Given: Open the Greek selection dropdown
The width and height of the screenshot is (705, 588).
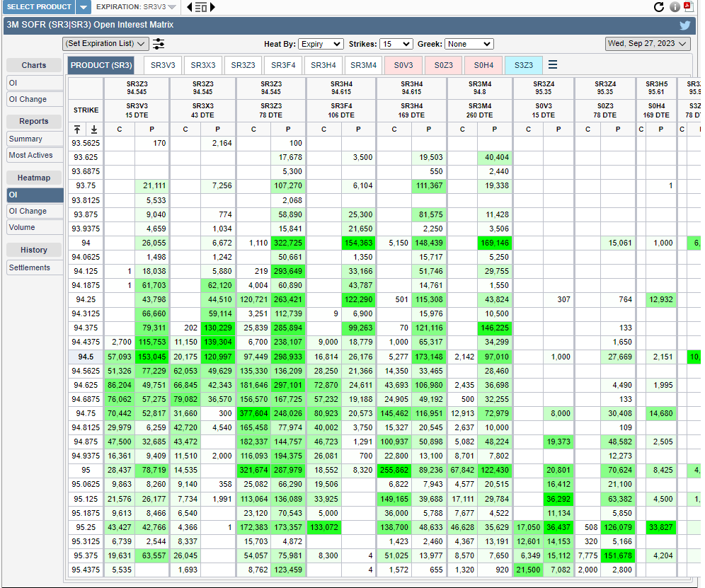Looking at the screenshot, I should tap(469, 44).
